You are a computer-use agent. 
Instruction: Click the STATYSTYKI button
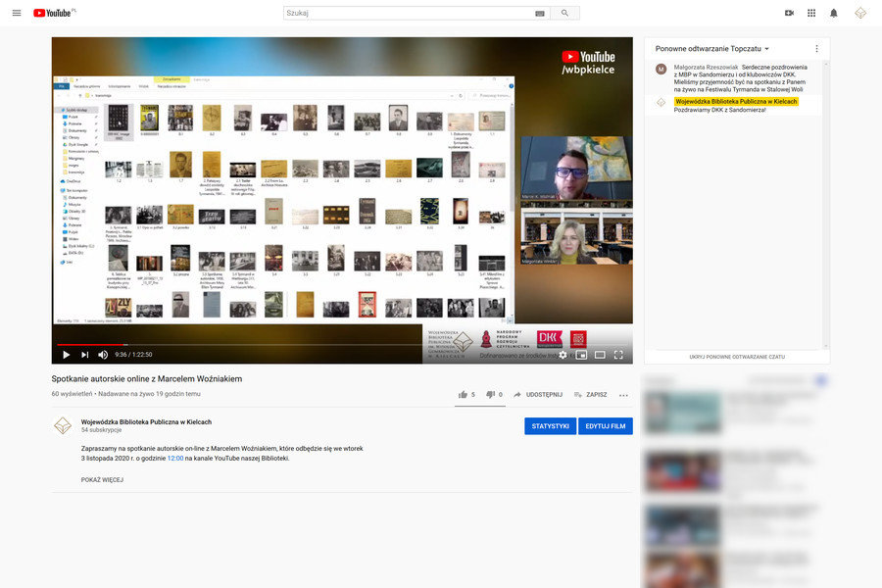click(x=550, y=426)
